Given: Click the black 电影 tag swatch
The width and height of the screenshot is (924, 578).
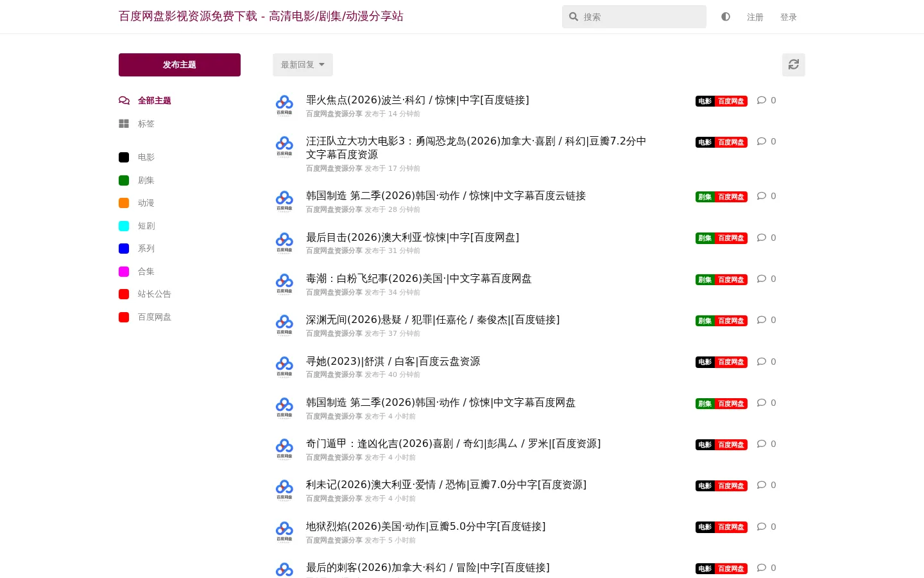Looking at the screenshot, I should click(x=124, y=157).
